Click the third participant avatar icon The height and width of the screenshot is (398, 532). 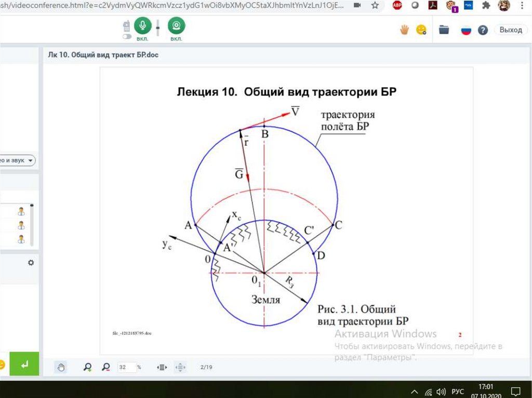21,239
